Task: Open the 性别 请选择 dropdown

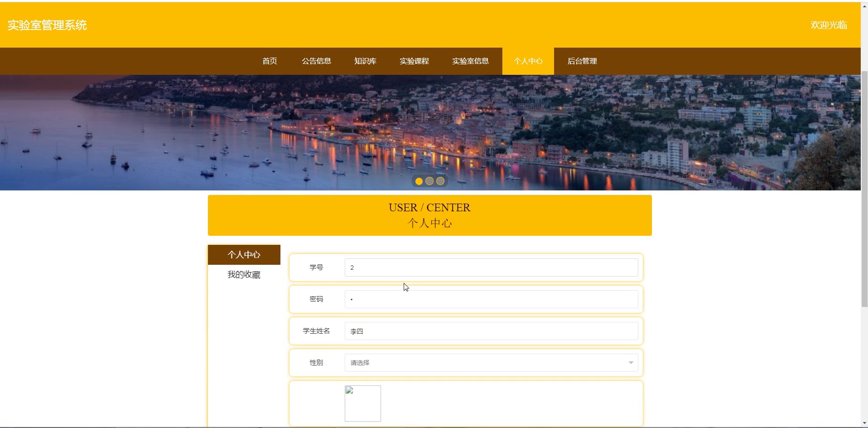Action: pos(492,363)
